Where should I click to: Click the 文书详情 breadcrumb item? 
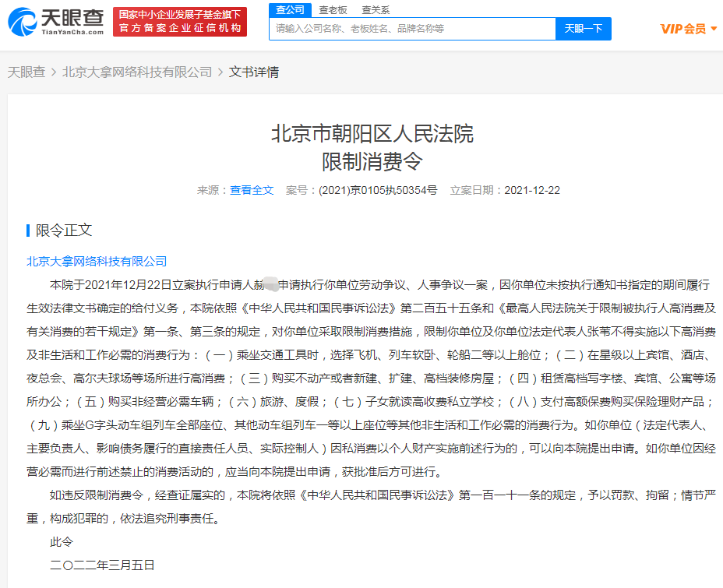pos(254,72)
